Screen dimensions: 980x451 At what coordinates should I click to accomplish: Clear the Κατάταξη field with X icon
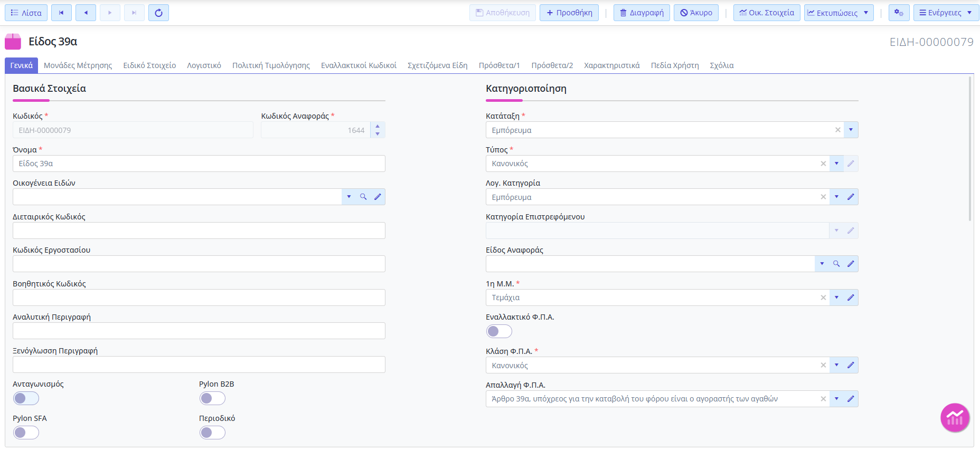(x=837, y=130)
